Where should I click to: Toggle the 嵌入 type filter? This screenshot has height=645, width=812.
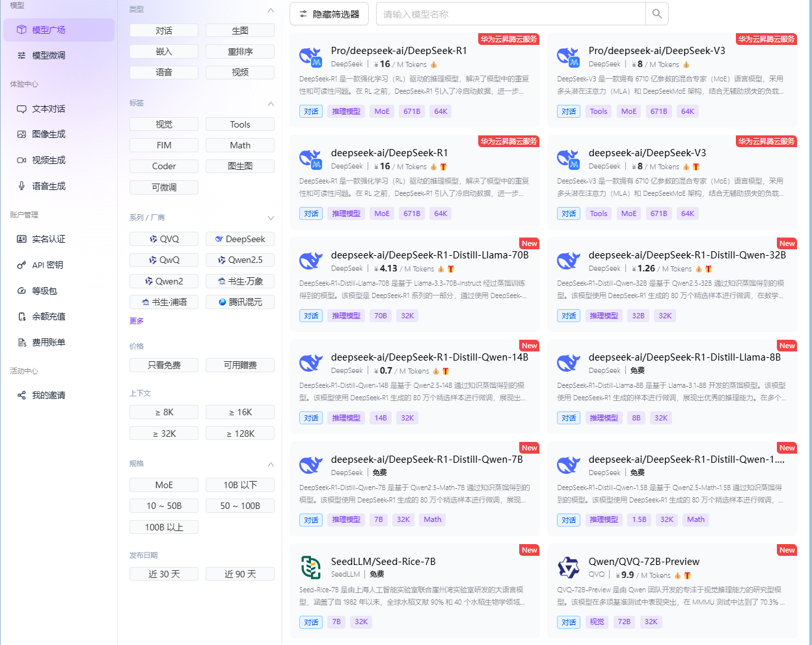[164, 51]
